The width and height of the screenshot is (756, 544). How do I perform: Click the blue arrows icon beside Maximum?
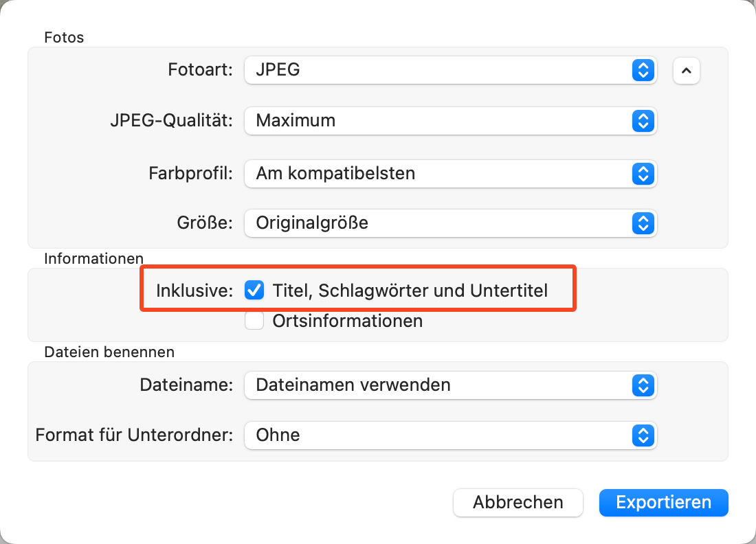[641, 121]
